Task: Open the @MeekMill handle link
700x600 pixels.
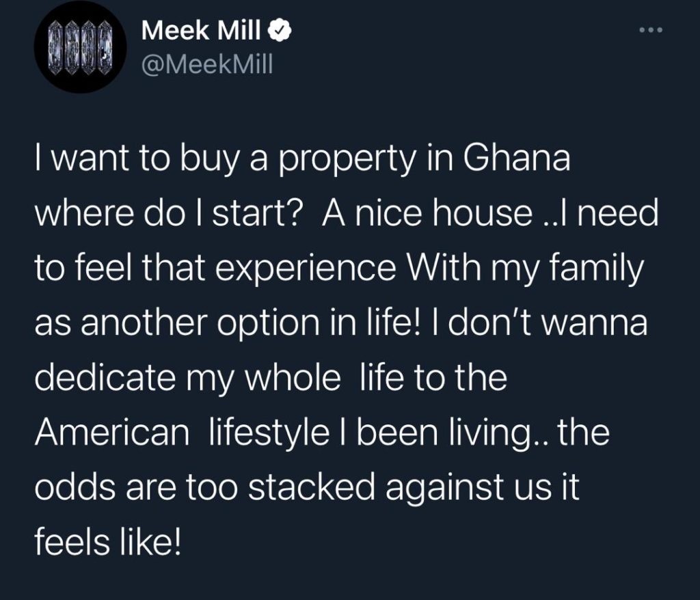Action: (207, 65)
